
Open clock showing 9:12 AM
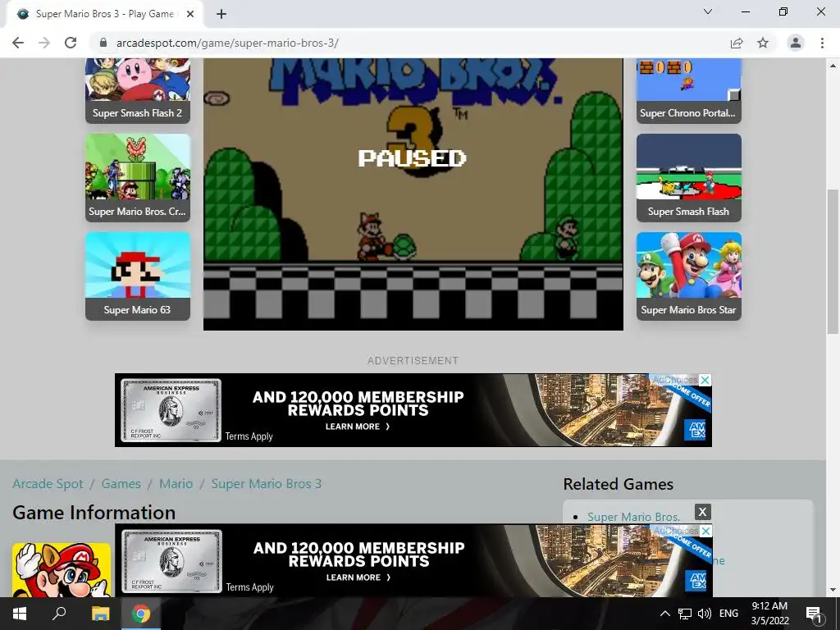click(769, 614)
